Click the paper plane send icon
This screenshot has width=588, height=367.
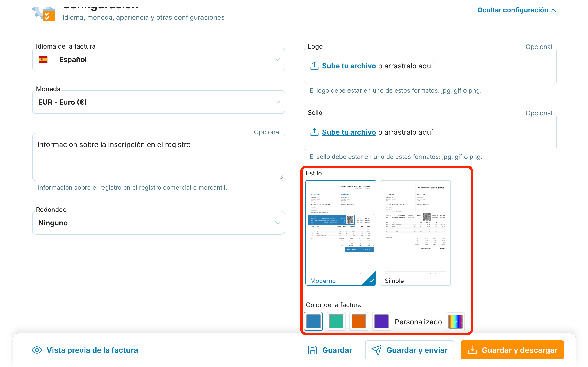point(376,350)
